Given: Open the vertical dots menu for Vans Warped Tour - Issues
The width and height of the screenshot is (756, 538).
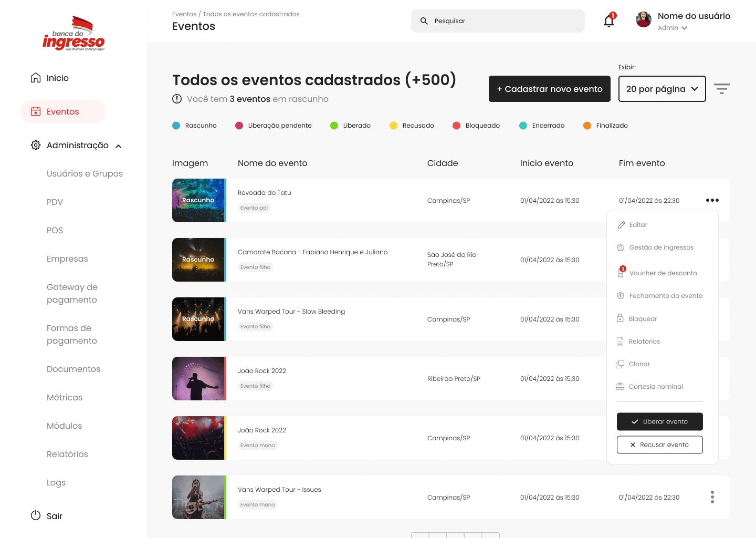Looking at the screenshot, I should [712, 497].
